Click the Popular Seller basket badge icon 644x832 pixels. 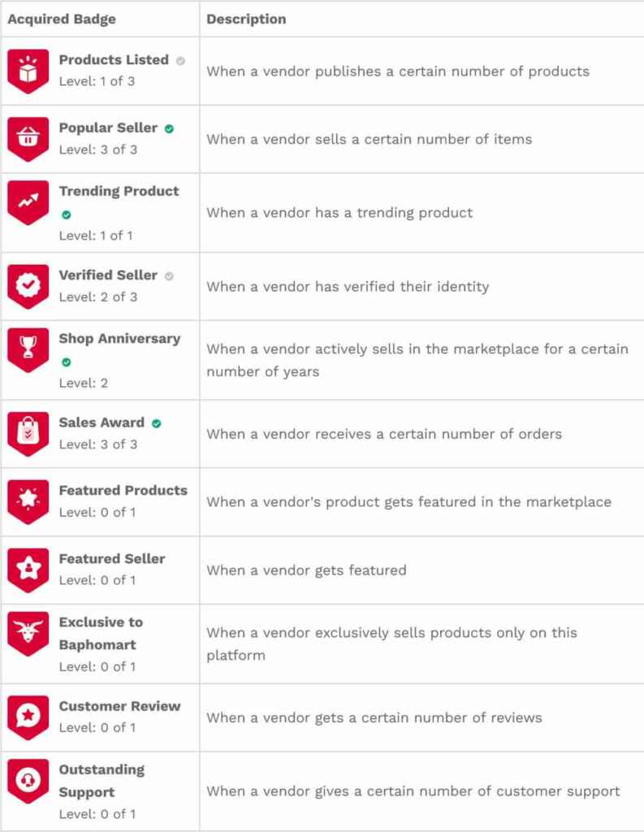pos(28,139)
